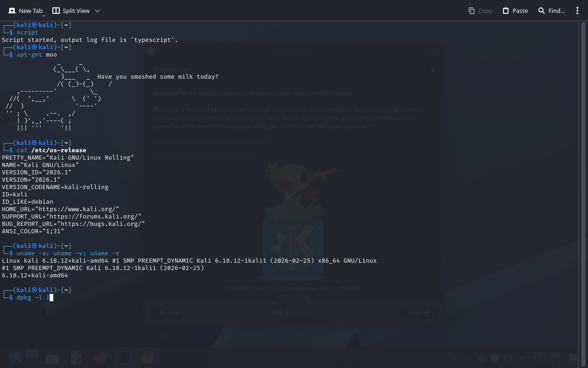Image resolution: width=588 pixels, height=368 pixels.
Task: Open the Find search bar
Action: click(551, 11)
